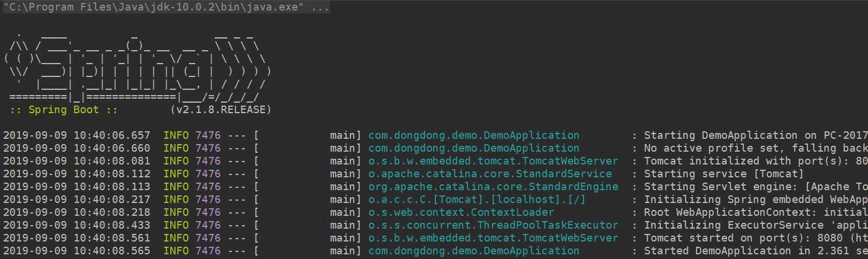Image resolution: width=868 pixels, height=259 pixels.
Task: Click timestamp 2019-09-09 10:40:08.113
Action: [x=77, y=187]
